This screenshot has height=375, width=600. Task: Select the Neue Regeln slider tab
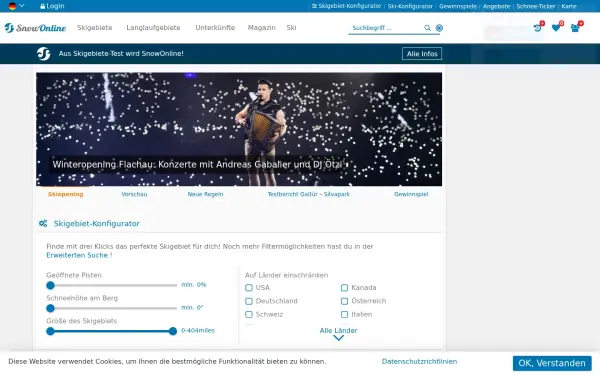tap(205, 194)
